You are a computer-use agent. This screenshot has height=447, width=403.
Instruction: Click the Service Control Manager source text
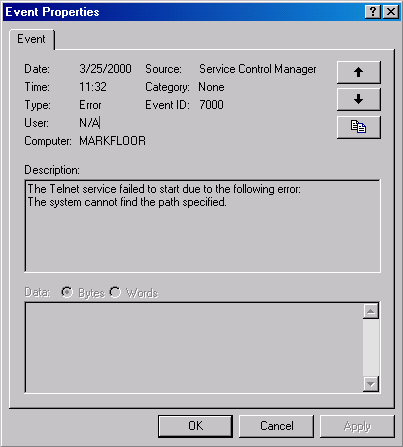coord(258,69)
